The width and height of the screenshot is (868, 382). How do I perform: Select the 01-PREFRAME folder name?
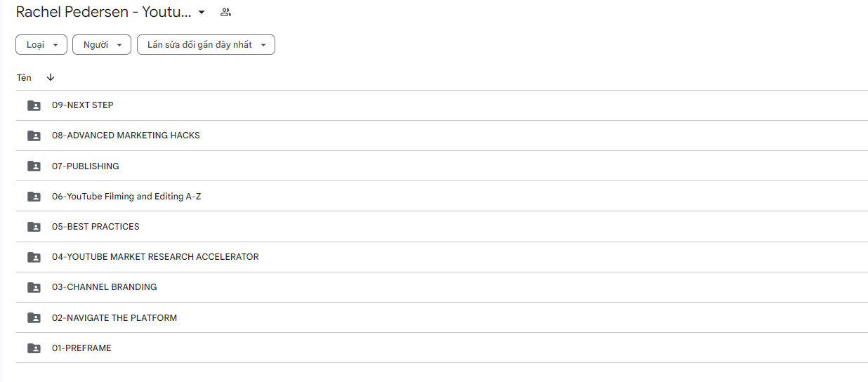coord(81,348)
